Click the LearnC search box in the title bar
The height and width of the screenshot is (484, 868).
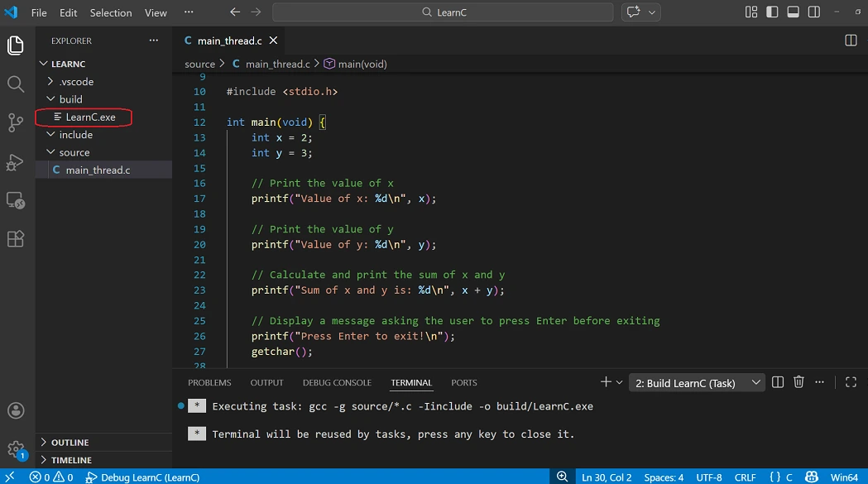pos(443,12)
